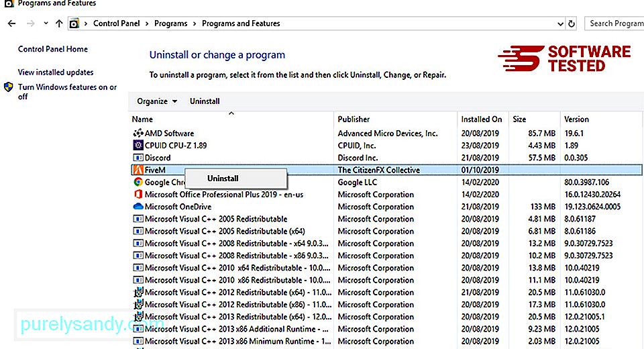This screenshot has width=644, height=349.
Task: Sort by the Size column header
Action: click(519, 119)
